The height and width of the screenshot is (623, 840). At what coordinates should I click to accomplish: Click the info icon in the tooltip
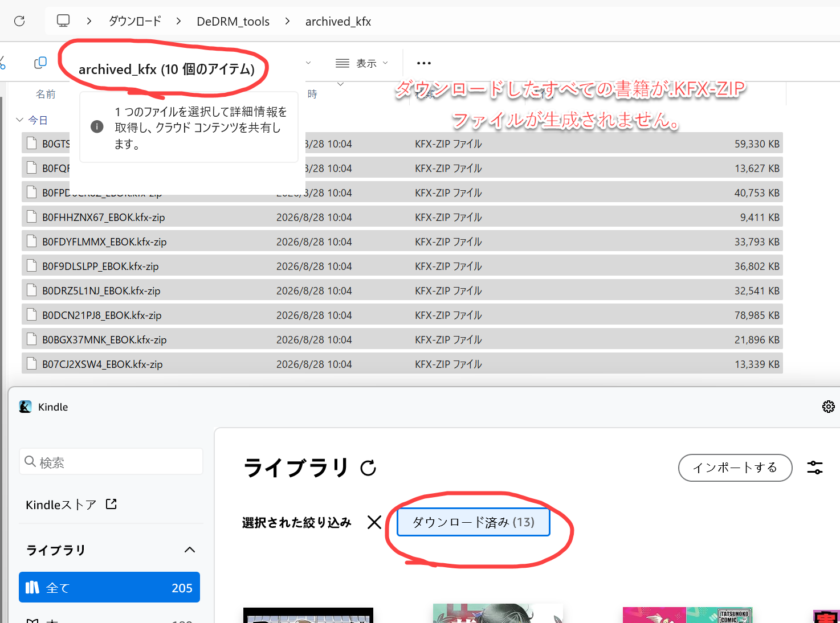[x=97, y=126]
